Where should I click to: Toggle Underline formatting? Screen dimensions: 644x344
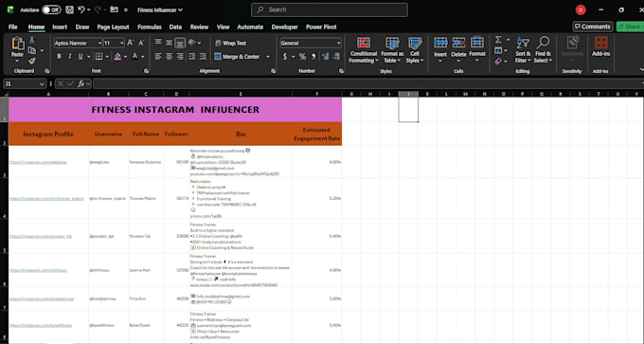pos(80,57)
